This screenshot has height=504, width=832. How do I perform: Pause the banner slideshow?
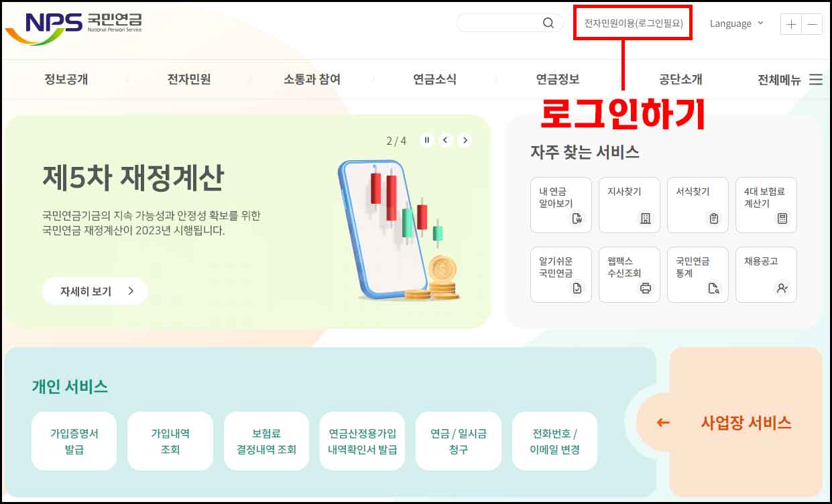(x=426, y=140)
